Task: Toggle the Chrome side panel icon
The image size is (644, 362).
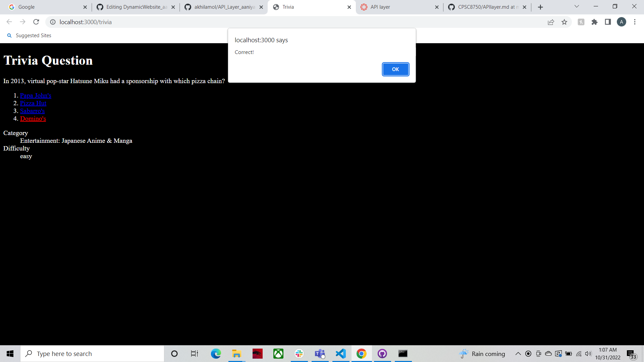Action: coord(608,22)
